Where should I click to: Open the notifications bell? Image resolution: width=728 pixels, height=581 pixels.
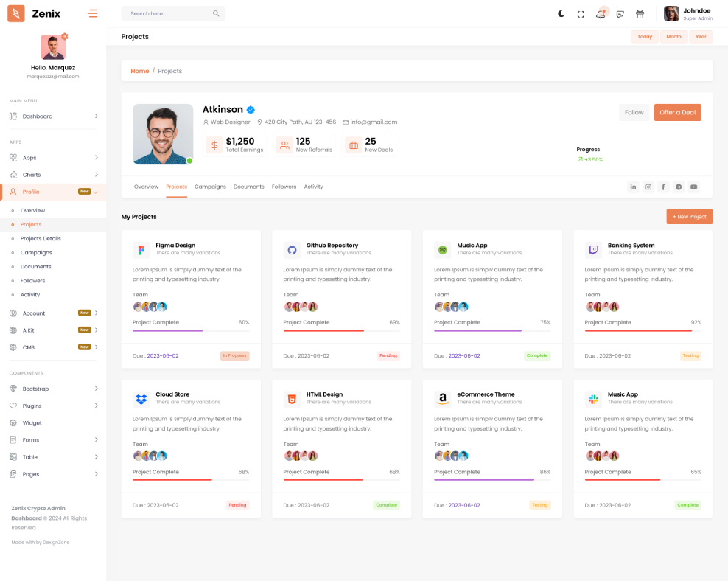[x=601, y=14]
